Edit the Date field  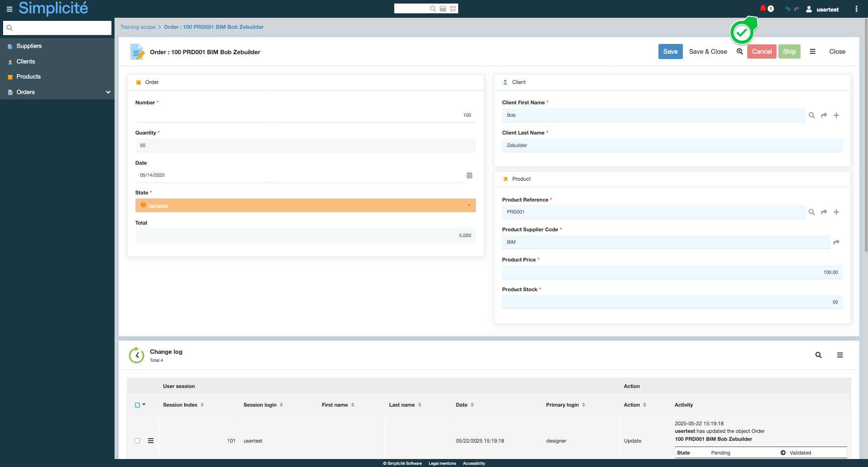click(x=299, y=175)
